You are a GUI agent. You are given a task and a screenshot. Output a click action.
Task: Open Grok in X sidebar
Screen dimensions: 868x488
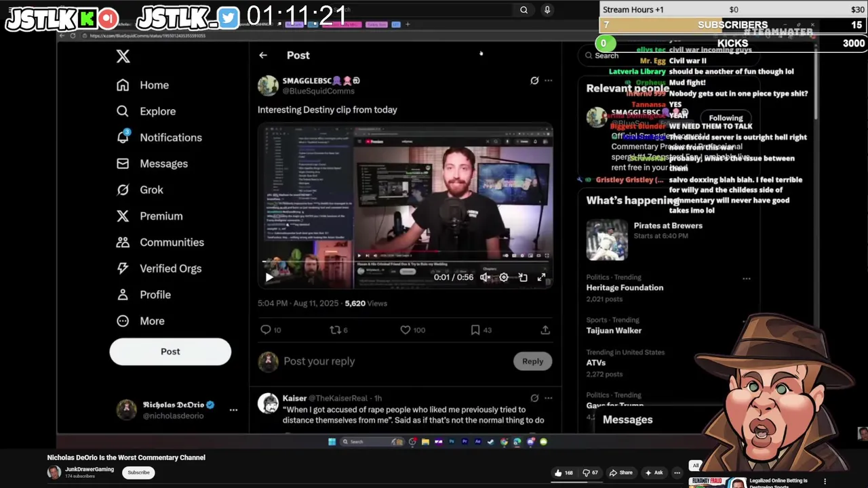click(x=140, y=190)
